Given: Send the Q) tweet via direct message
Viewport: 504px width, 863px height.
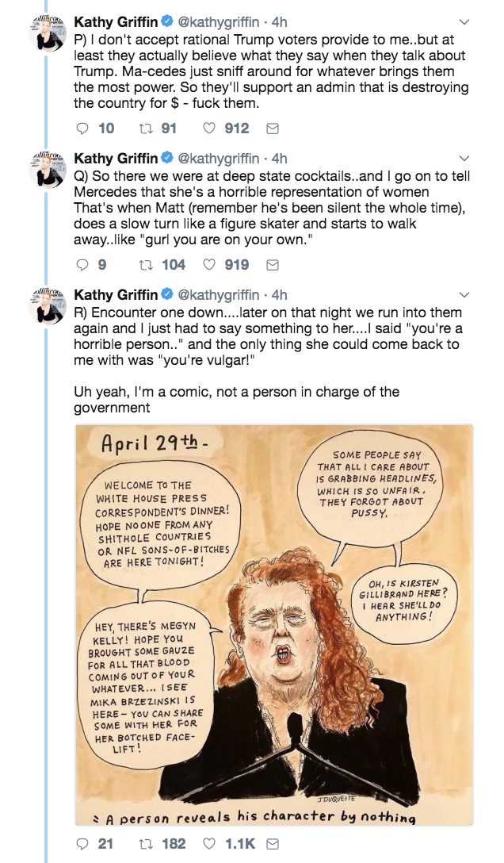Looking at the screenshot, I should [x=272, y=265].
